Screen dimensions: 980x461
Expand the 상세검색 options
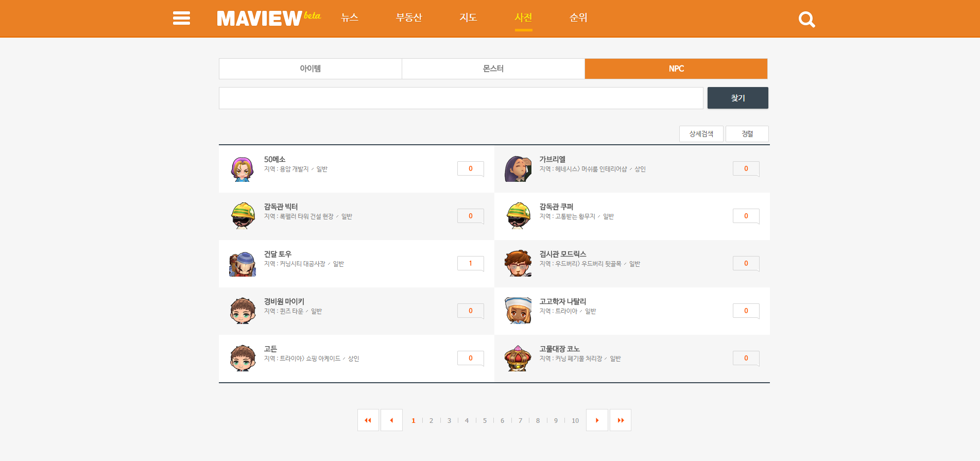[701, 134]
